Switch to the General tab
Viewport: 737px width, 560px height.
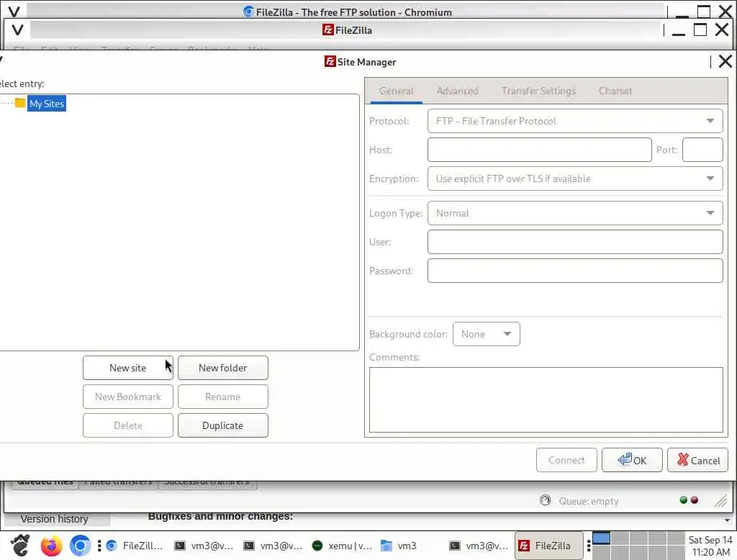397,91
